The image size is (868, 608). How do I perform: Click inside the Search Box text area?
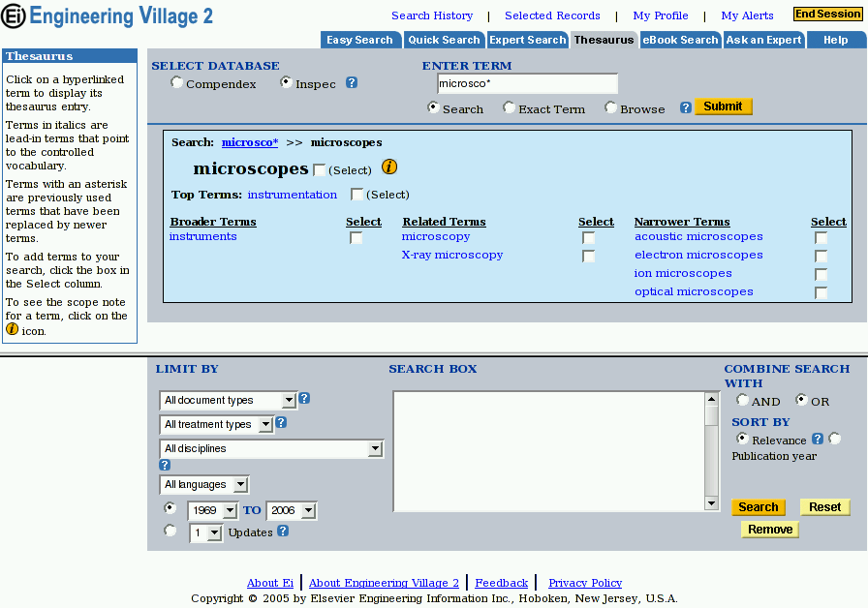click(x=548, y=451)
